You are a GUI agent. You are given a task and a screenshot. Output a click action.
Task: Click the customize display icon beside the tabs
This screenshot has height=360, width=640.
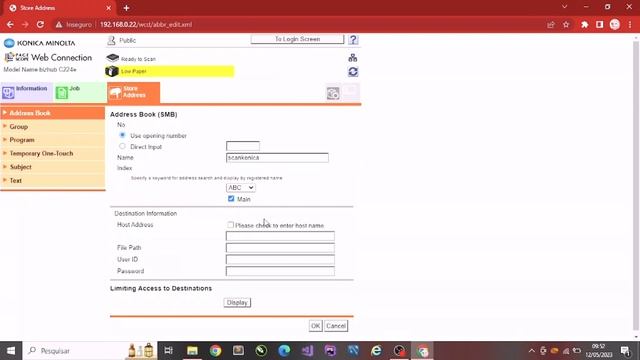click(333, 93)
